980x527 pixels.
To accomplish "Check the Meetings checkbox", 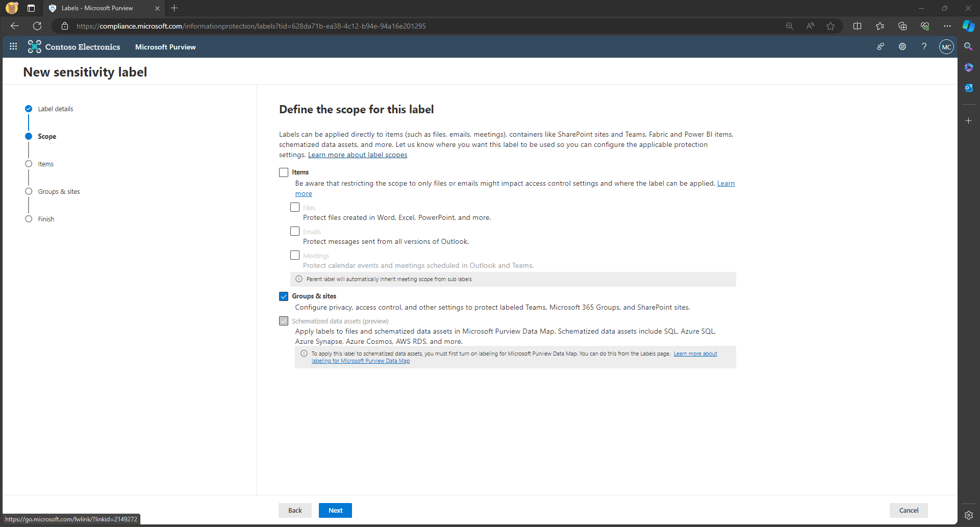I will [x=295, y=255].
